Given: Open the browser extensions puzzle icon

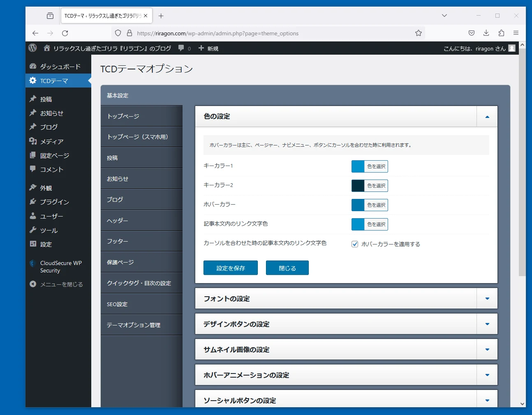Looking at the screenshot, I should click(501, 33).
